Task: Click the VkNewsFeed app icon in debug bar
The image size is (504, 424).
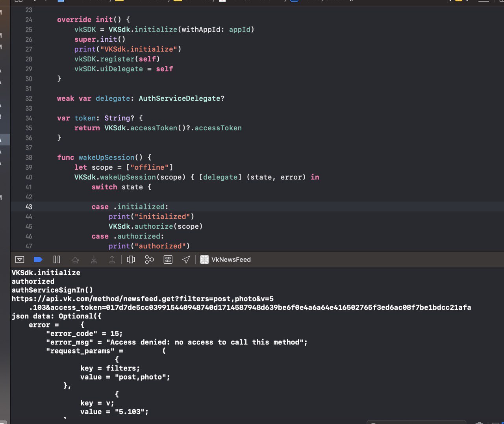Action: tap(204, 259)
